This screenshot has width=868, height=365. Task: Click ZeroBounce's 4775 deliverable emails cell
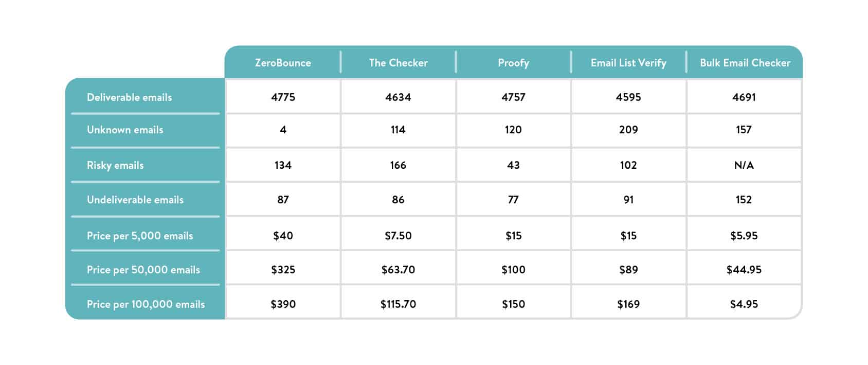[x=283, y=97]
